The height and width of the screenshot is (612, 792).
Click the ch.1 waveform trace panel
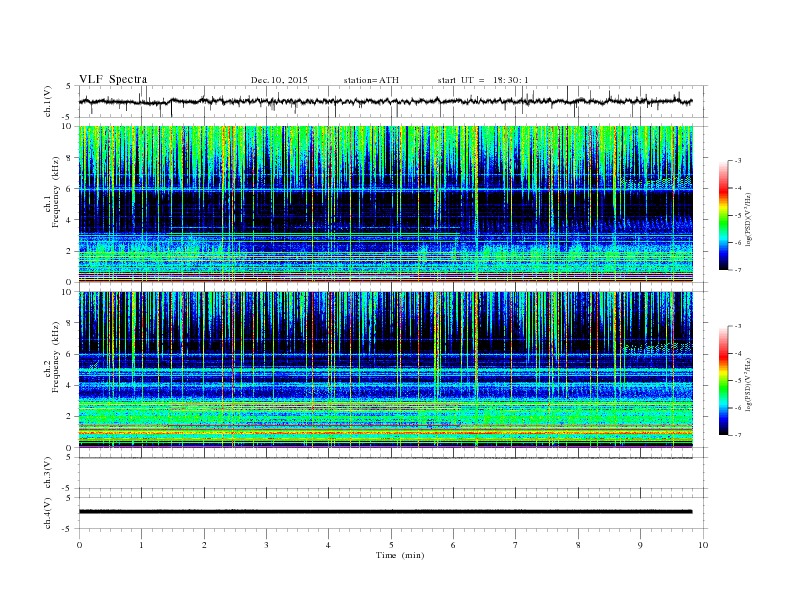click(393, 101)
